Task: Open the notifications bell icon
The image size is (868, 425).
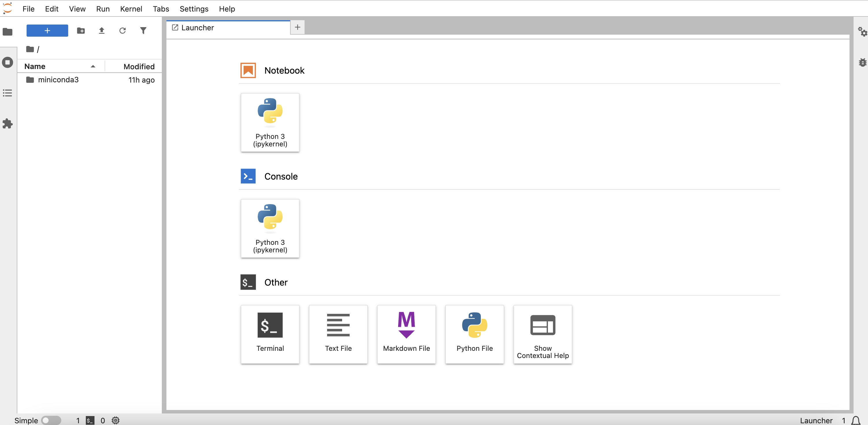Action: (x=856, y=420)
